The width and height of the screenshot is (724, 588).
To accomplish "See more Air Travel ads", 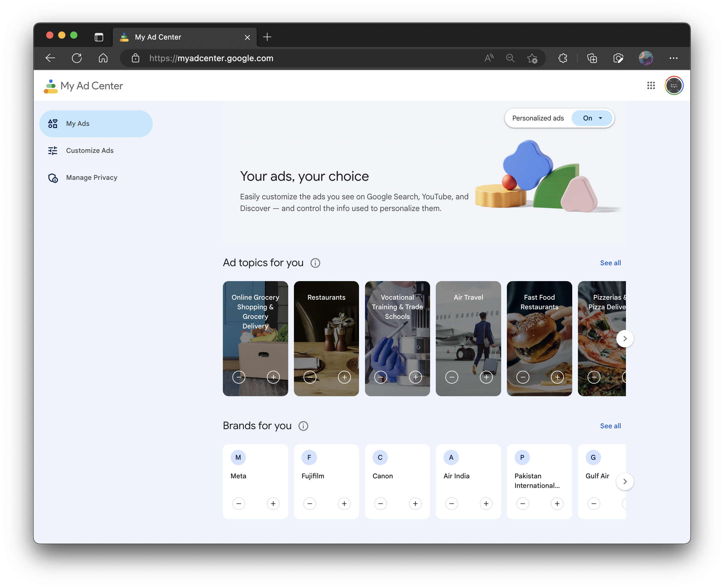I will pos(486,377).
